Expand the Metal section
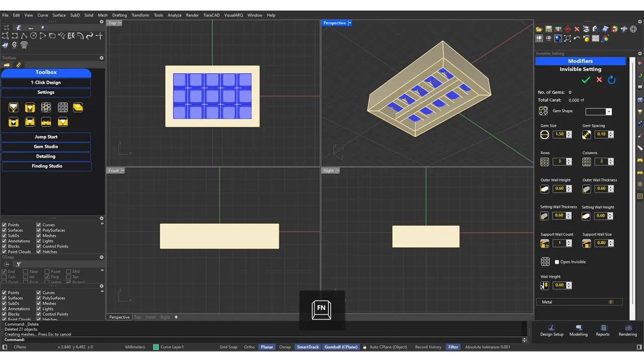644x362 pixels. tap(611, 302)
